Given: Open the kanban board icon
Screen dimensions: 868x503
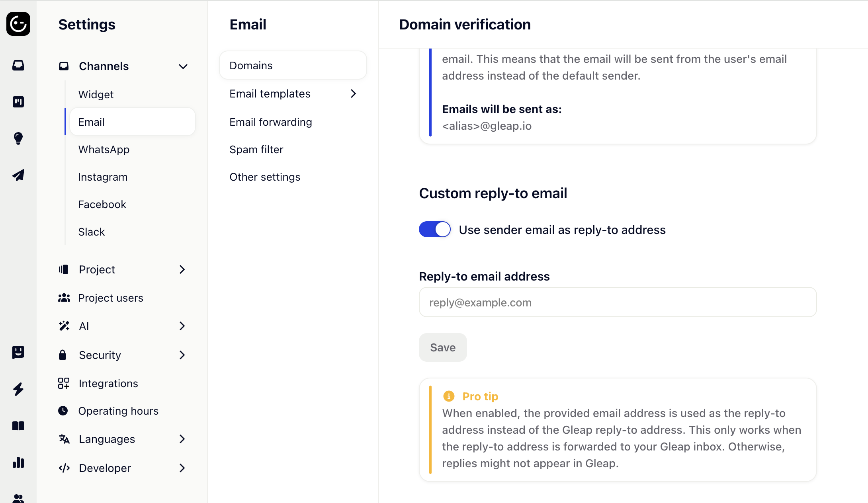Looking at the screenshot, I should click(18, 102).
